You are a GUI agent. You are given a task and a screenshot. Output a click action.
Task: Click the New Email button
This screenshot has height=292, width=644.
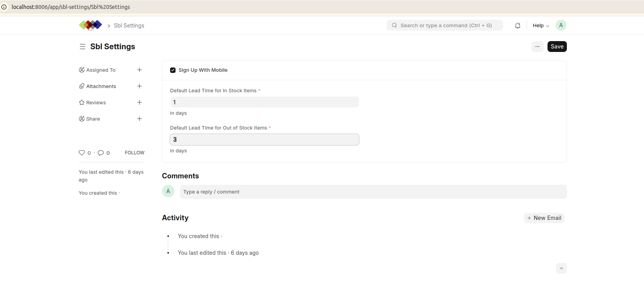544,218
